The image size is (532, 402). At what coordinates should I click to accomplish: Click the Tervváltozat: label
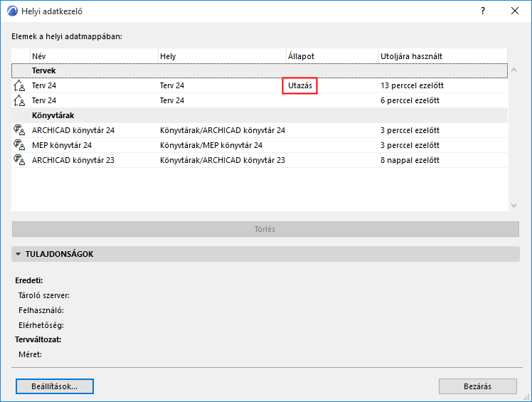[x=38, y=339]
